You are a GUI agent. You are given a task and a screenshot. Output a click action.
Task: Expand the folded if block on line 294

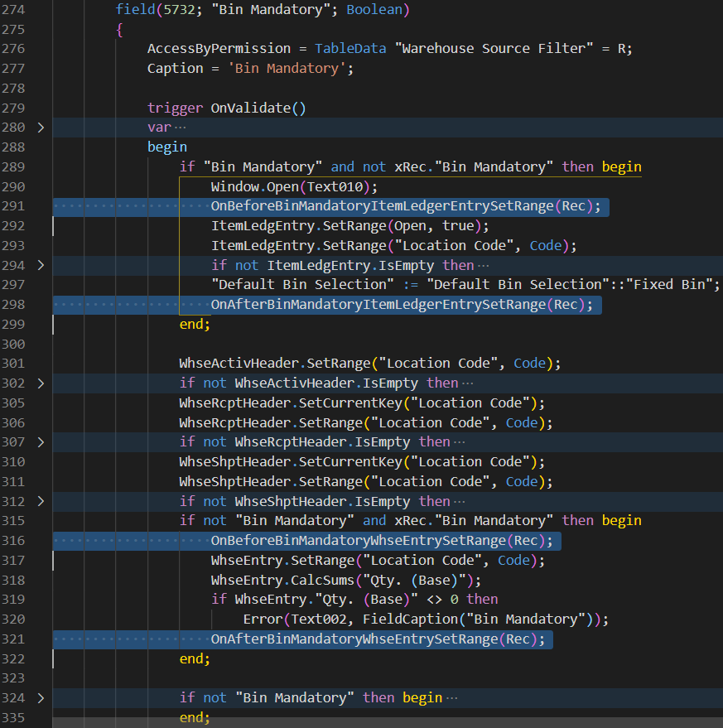41,265
